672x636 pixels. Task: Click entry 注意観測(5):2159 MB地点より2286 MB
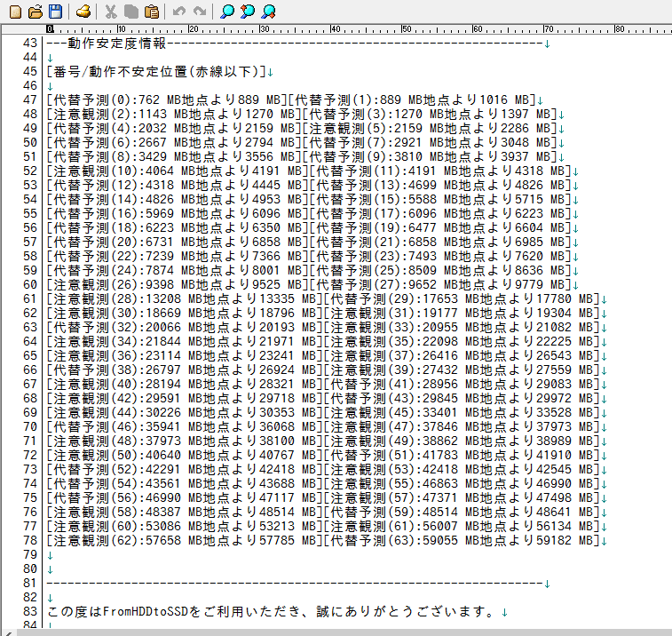click(x=430, y=128)
